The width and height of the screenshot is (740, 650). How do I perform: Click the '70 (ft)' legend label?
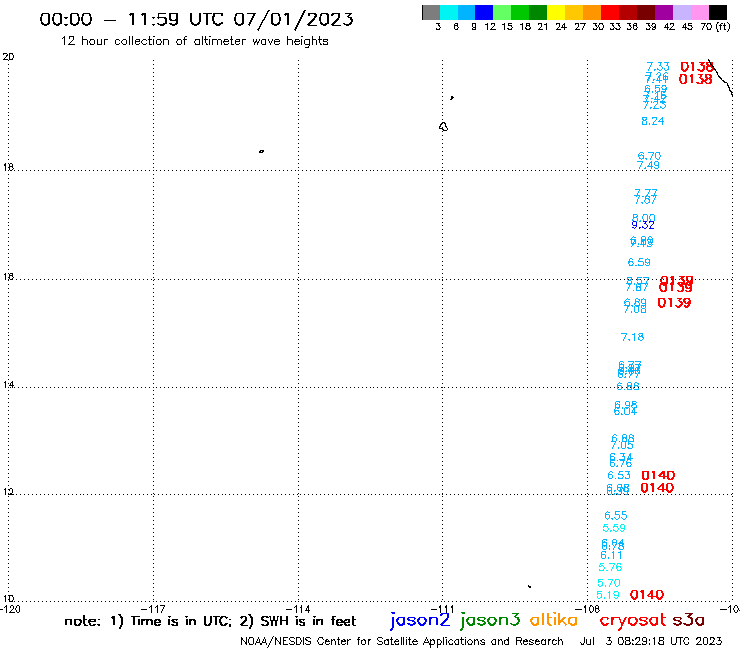(715, 26)
